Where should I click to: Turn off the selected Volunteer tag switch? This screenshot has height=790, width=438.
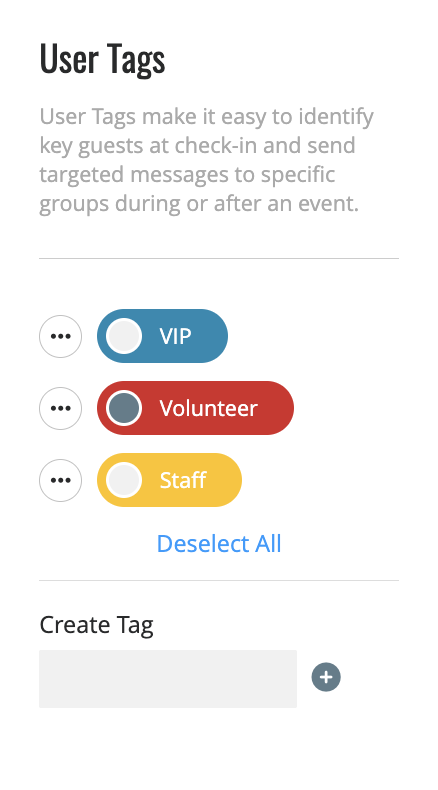pos(124,408)
